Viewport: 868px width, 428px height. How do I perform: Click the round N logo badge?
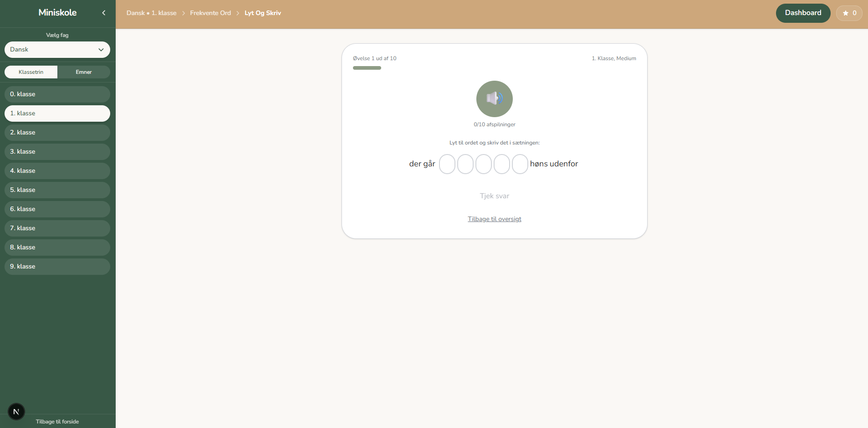coord(16,412)
